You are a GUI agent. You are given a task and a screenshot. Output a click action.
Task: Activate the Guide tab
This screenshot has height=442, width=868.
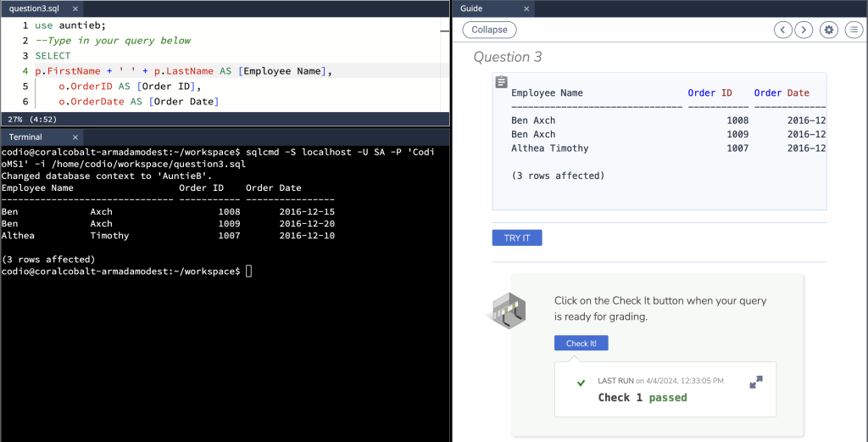(471, 8)
